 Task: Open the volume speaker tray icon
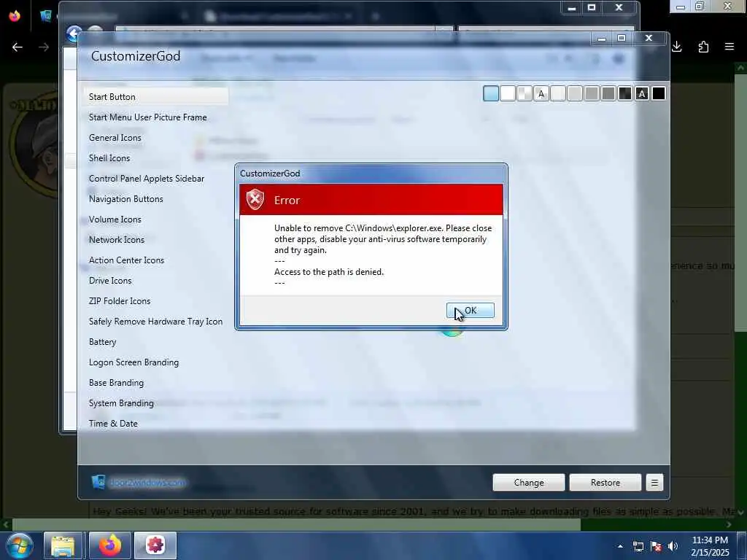click(673, 546)
